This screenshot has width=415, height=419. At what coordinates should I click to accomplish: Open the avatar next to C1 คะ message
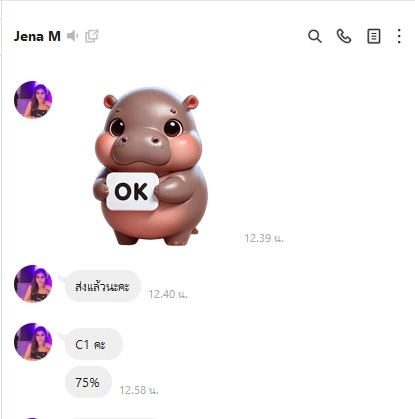[x=33, y=342]
